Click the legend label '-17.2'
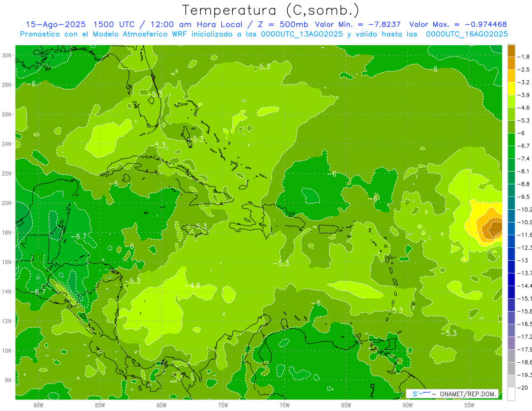532x411 pixels. (525, 337)
